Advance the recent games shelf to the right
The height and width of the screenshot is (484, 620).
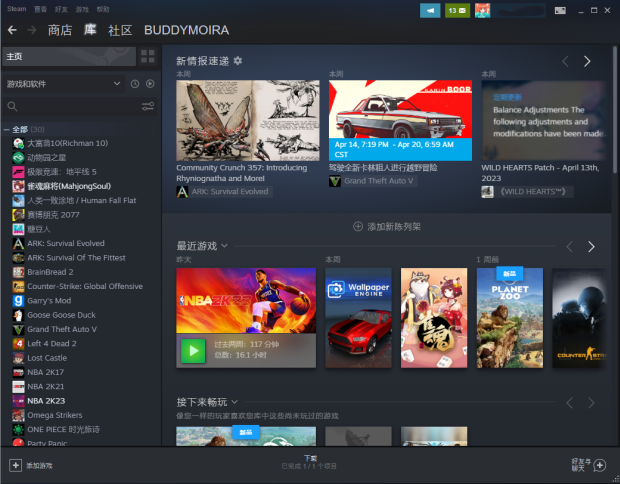591,247
